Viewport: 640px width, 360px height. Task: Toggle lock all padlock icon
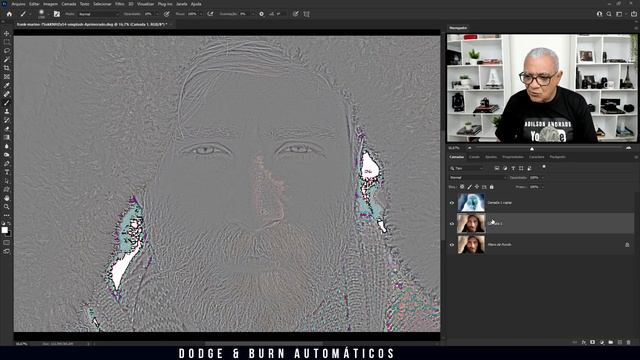click(x=491, y=187)
